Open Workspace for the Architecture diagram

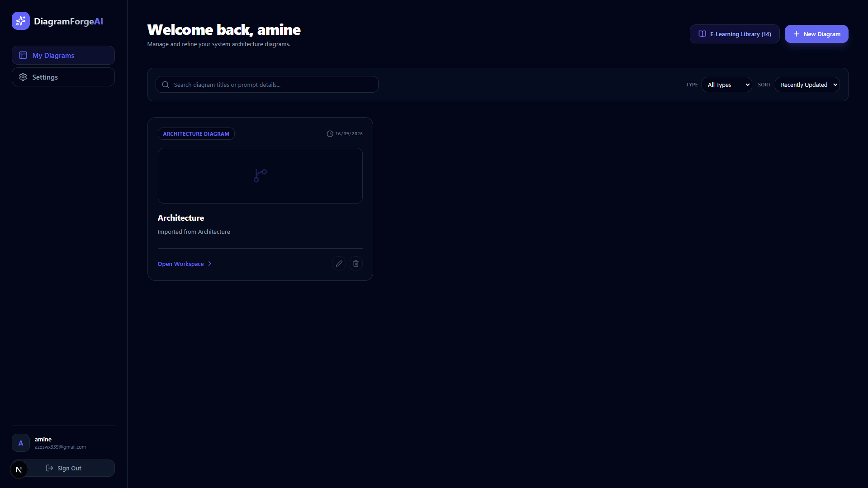185,264
